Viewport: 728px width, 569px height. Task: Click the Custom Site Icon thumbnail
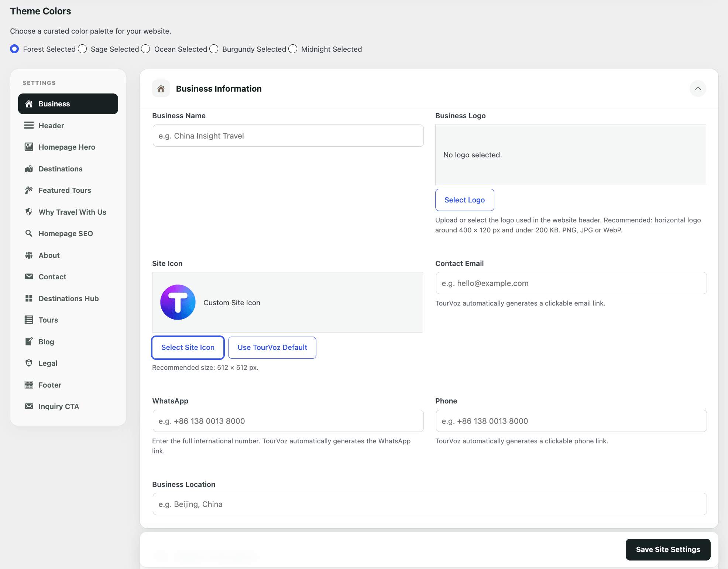click(178, 302)
